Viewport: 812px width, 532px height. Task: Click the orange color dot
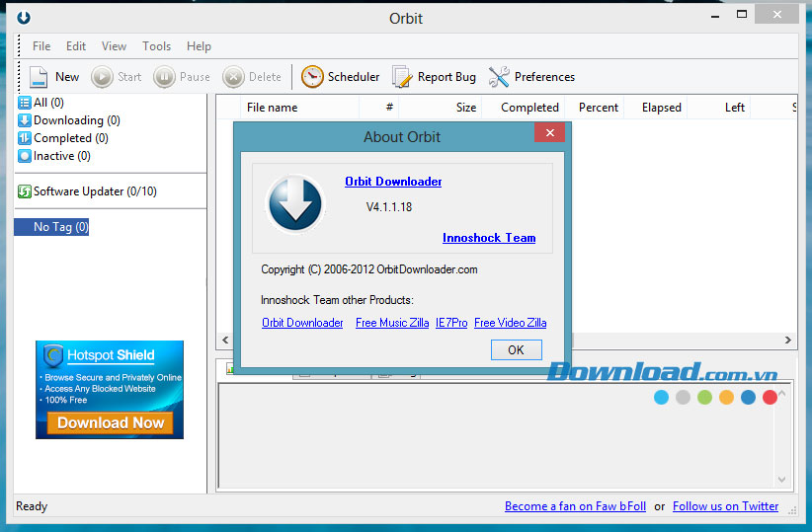(727, 398)
